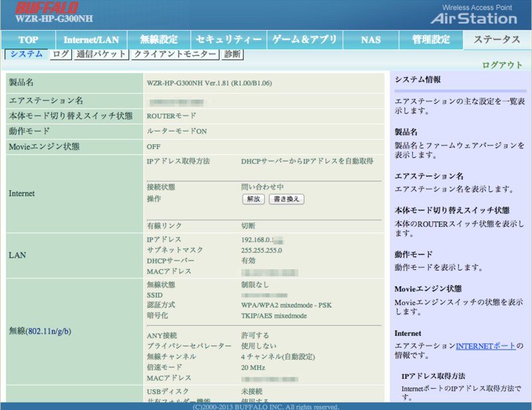Image resolution: width=532 pixels, height=410 pixels.
Task: Click the DHCPサーバー 有効 value
Action: coord(248,260)
